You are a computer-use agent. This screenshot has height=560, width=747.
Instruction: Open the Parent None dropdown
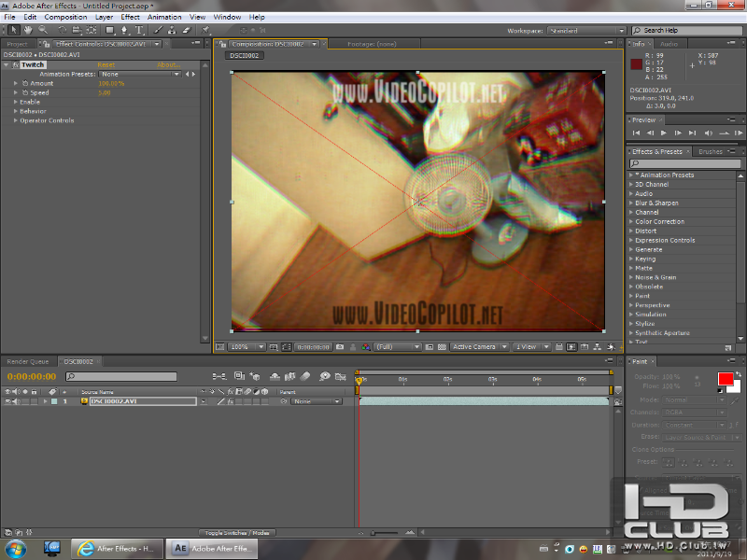[317, 401]
